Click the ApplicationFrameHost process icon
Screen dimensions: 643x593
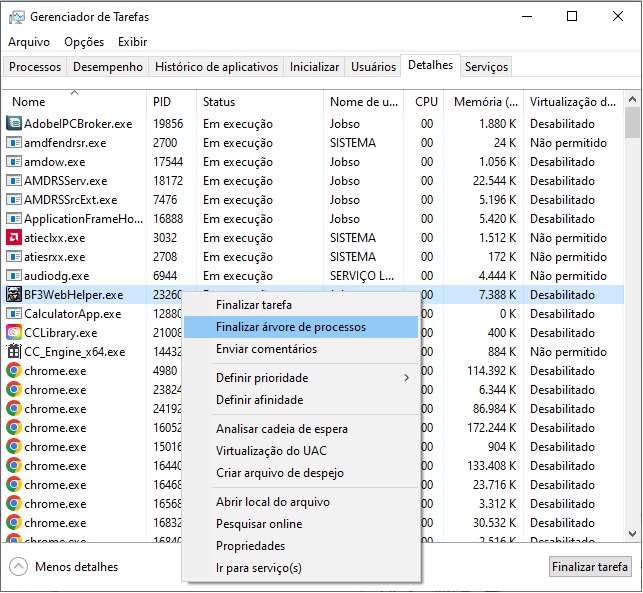tap(14, 219)
